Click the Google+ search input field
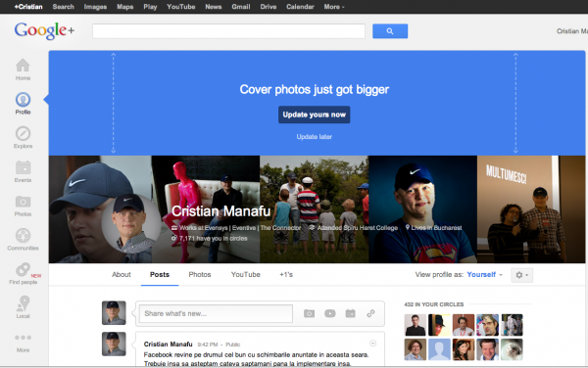Screen dimensions: 588x368 (228, 31)
